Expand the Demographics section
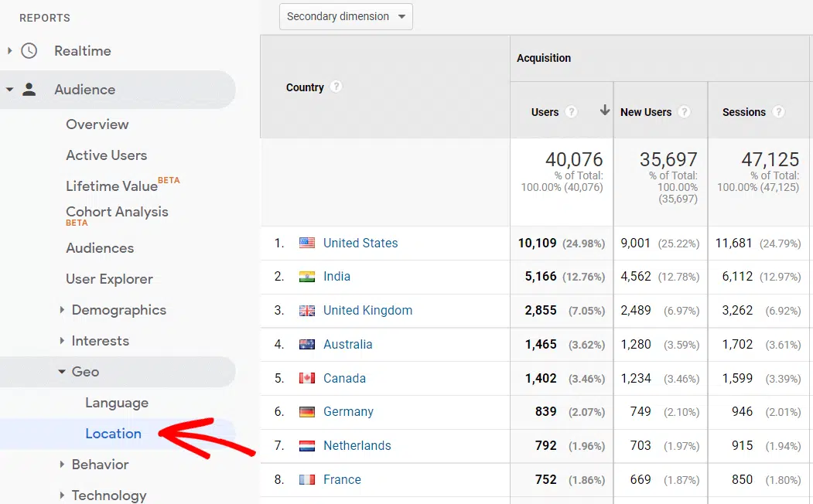Viewport: 813px width, 504px height. coord(118,310)
